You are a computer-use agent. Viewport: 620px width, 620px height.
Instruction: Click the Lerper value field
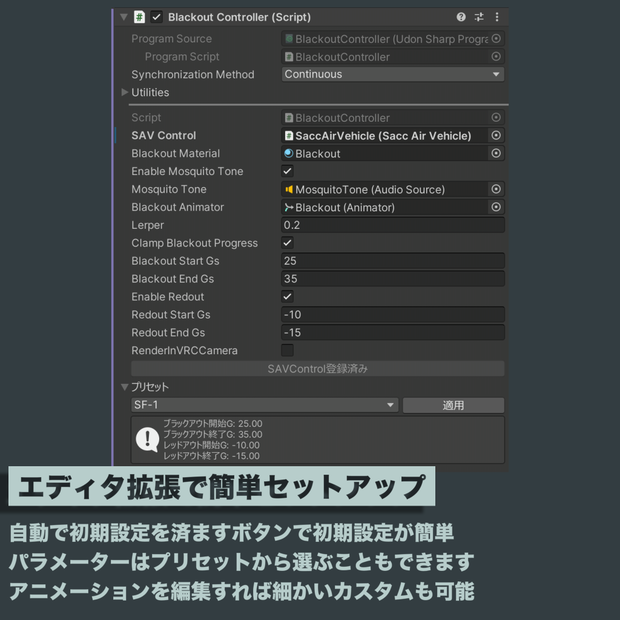click(393, 225)
